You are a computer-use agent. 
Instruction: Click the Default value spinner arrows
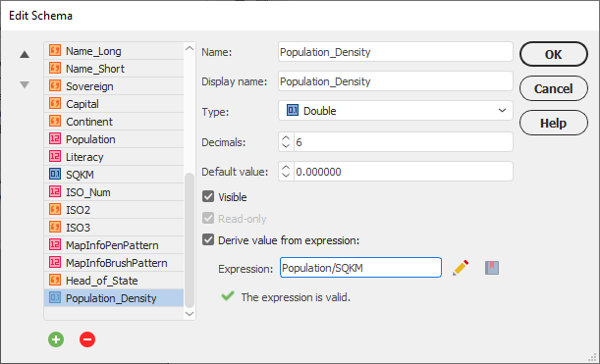[x=286, y=172]
